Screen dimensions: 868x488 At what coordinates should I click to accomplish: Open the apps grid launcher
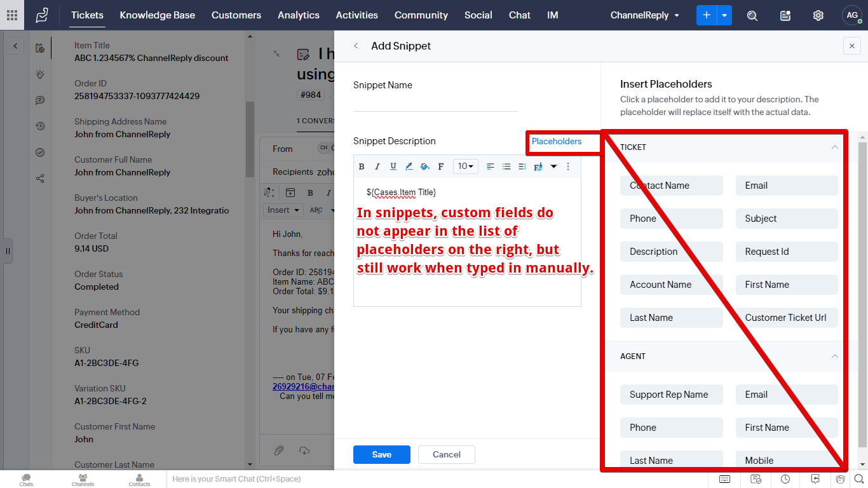pos(11,15)
